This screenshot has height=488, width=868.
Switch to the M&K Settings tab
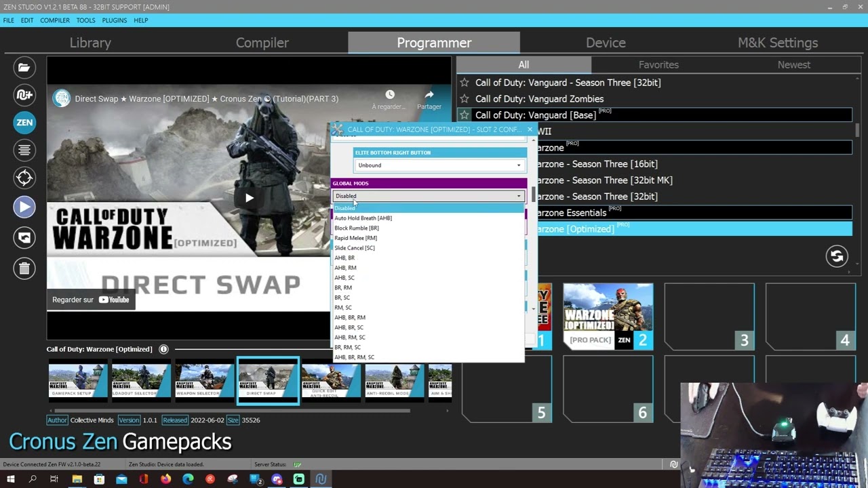(x=778, y=43)
